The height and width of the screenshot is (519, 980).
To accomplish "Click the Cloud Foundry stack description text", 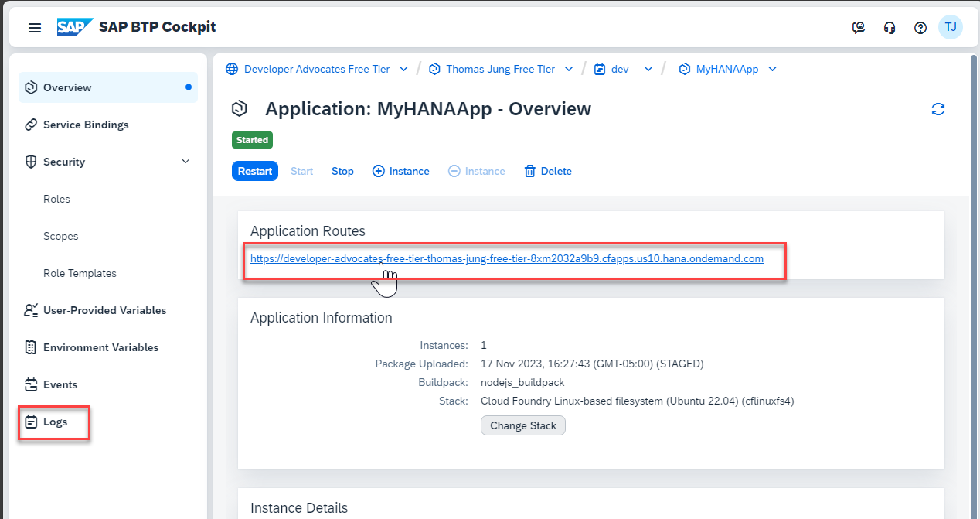I will (x=638, y=401).
